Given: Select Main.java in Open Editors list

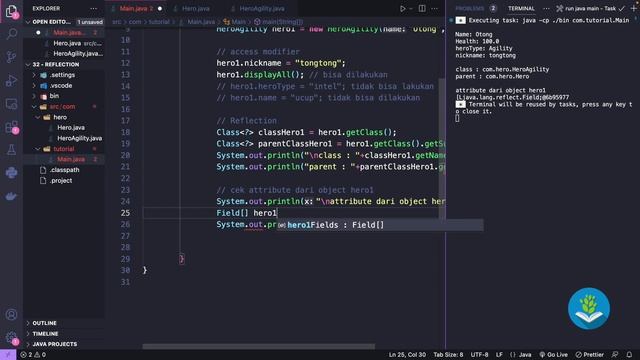Looking at the screenshot, I should click(69, 33).
